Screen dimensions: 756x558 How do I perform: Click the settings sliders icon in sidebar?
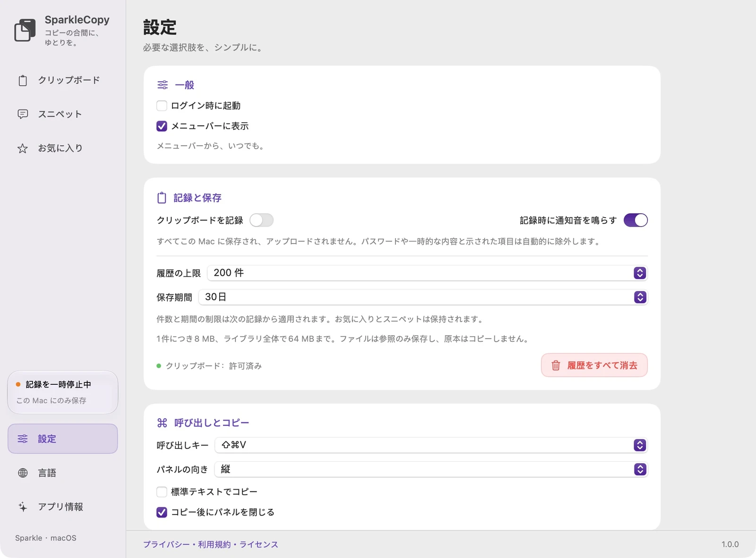(23, 439)
